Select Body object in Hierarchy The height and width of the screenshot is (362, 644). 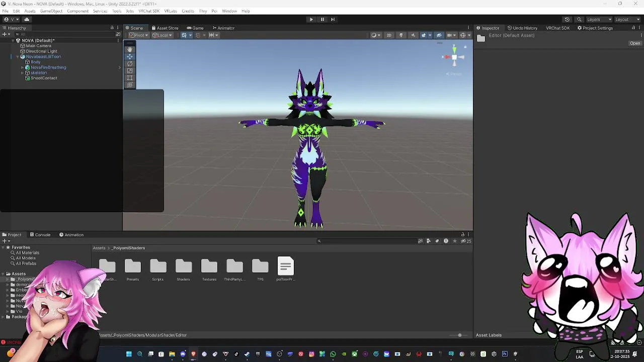(35, 62)
